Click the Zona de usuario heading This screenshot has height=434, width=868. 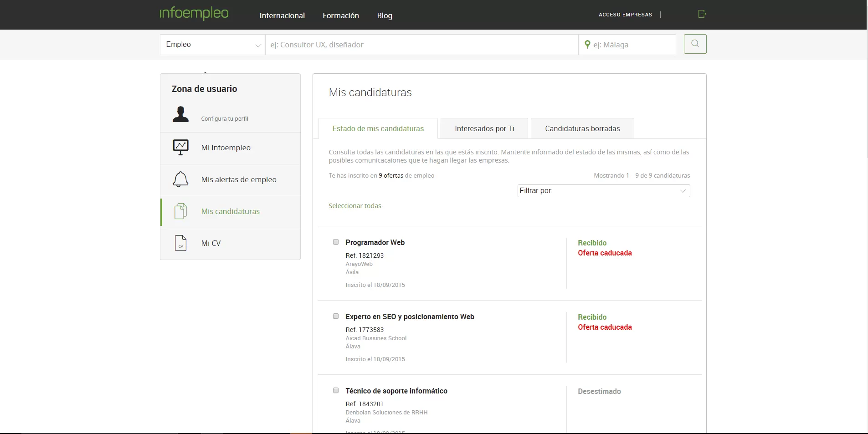coord(204,89)
